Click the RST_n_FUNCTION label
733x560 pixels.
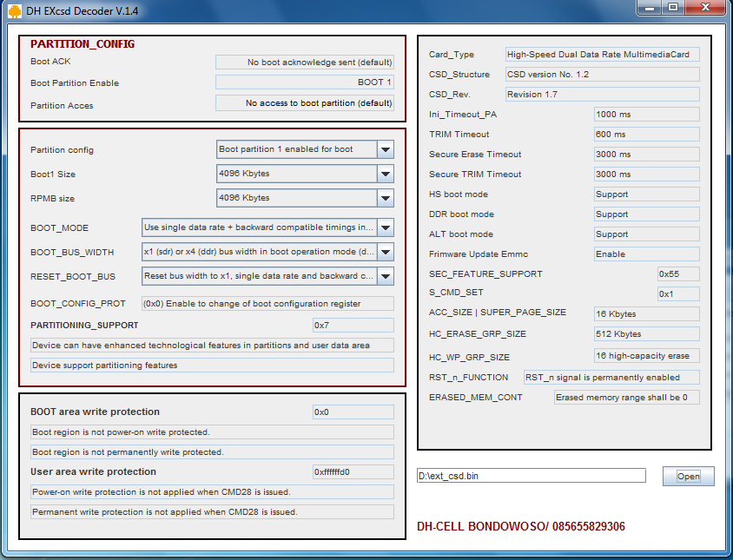click(468, 377)
